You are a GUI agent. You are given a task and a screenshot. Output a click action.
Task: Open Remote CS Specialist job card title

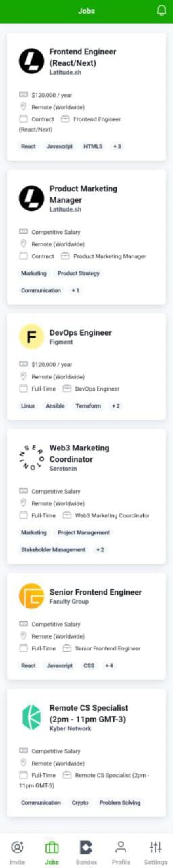coord(89,713)
